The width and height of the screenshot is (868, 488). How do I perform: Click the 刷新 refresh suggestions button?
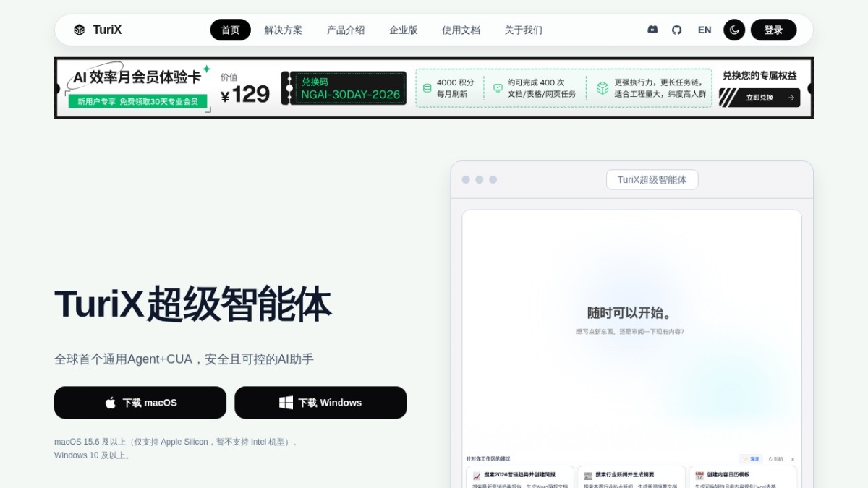[x=775, y=459]
